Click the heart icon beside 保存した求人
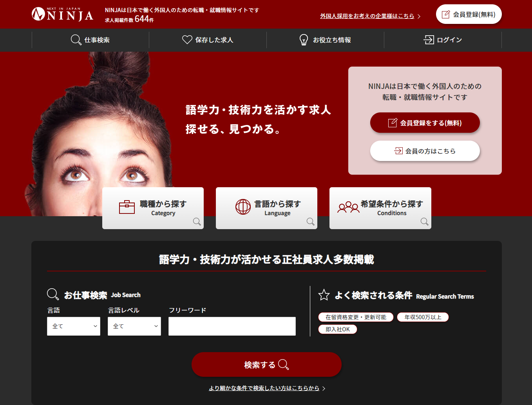The width and height of the screenshot is (532, 405). (x=187, y=40)
